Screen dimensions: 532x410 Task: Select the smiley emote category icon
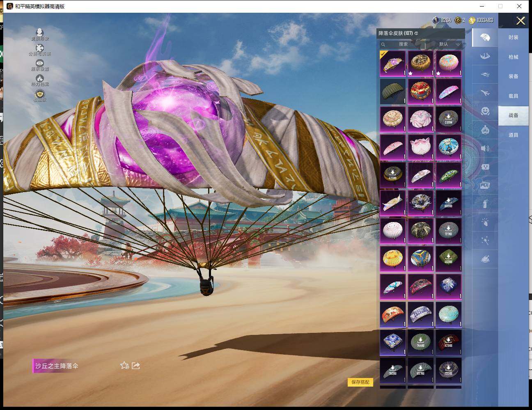coord(485,111)
